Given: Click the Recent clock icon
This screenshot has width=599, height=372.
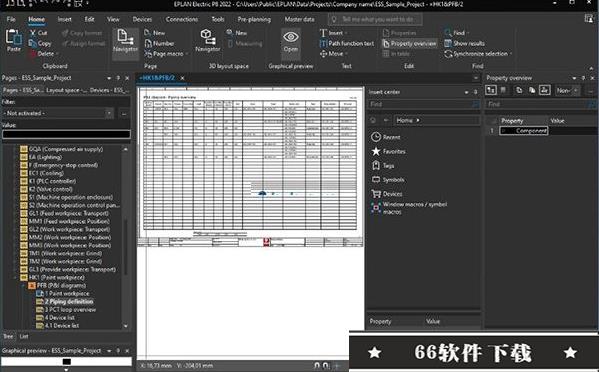Looking at the screenshot, I should tap(376, 137).
